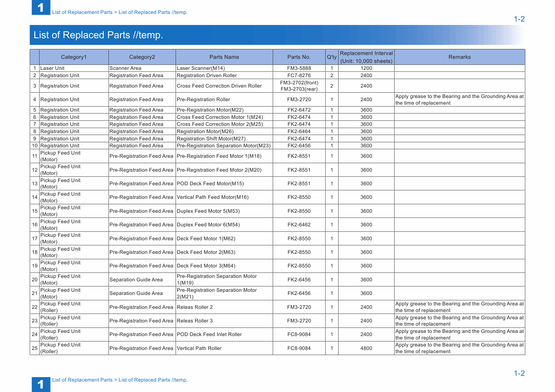This screenshot has width=555, height=392.
Task: Click the Parts No. column header
Action: (299, 57)
